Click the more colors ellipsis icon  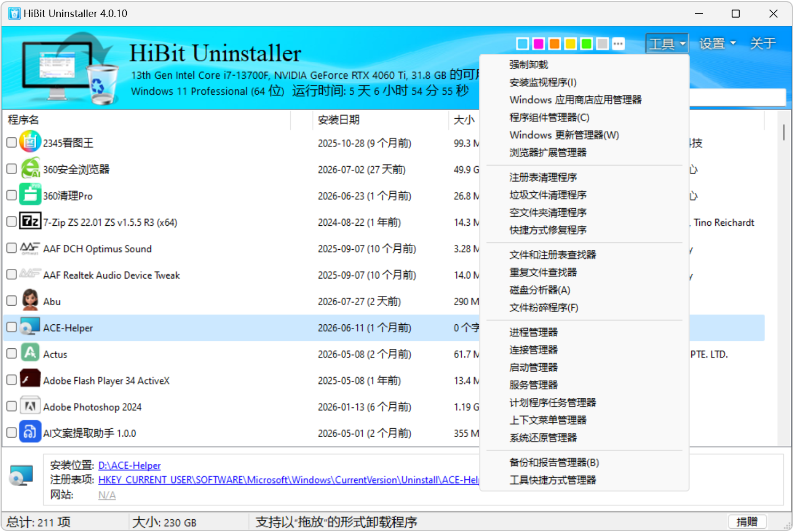618,44
